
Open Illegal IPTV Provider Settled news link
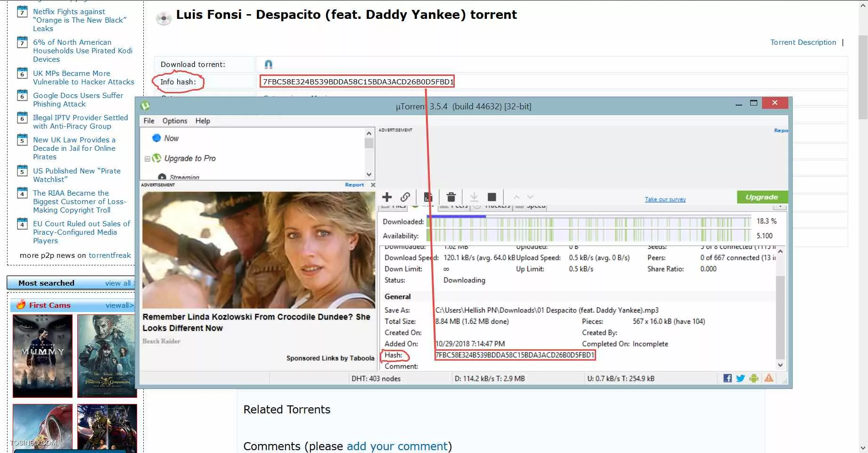[x=80, y=122]
